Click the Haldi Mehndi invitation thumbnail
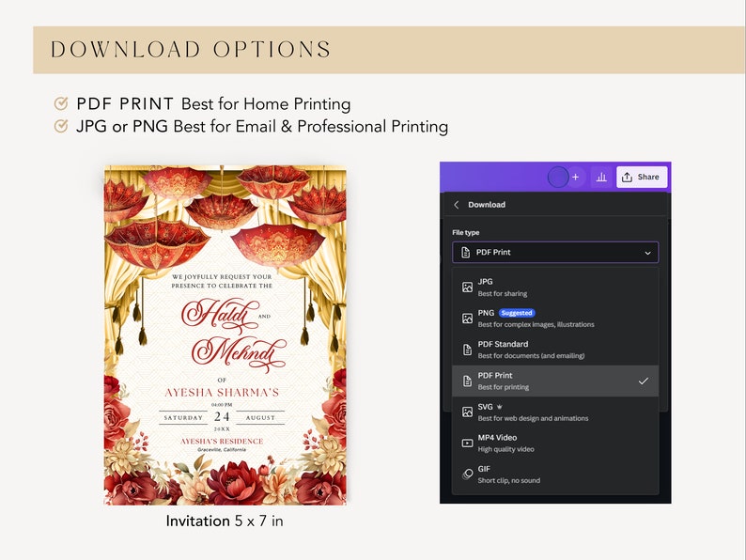746x560 pixels. coord(225,334)
